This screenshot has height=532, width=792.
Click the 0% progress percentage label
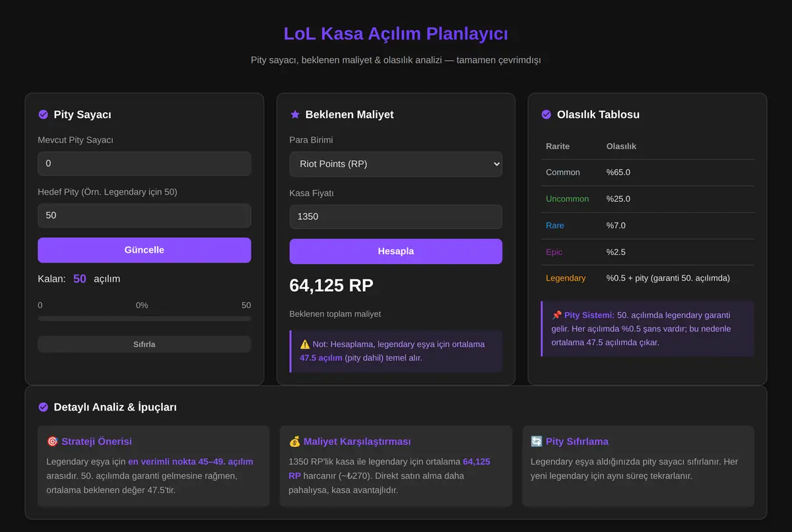coord(142,306)
